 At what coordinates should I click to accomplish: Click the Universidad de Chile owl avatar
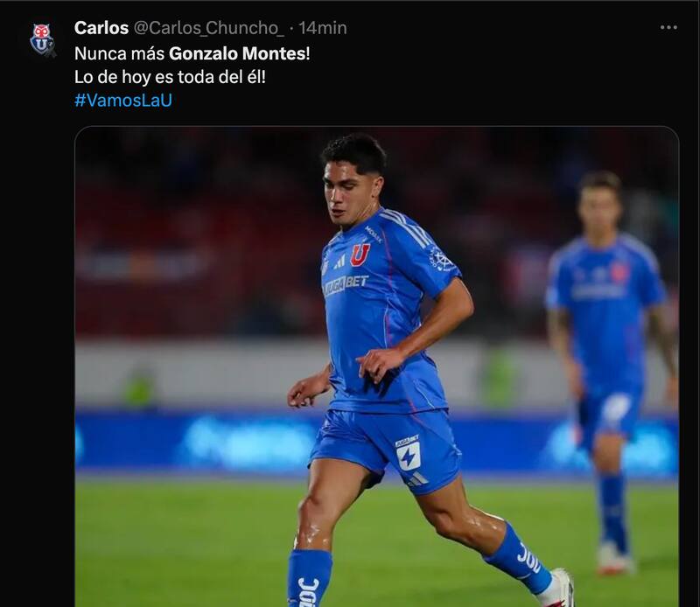43,40
